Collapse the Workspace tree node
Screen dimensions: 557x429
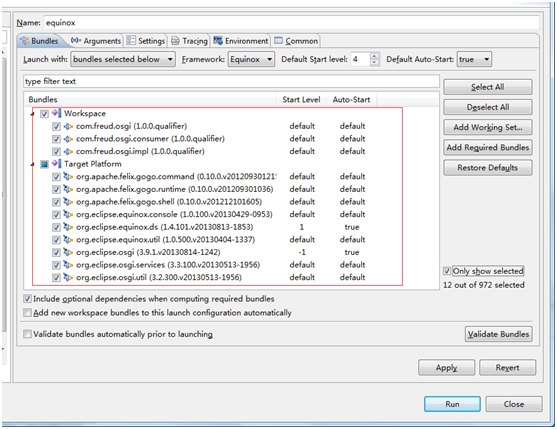pyautogui.click(x=33, y=114)
